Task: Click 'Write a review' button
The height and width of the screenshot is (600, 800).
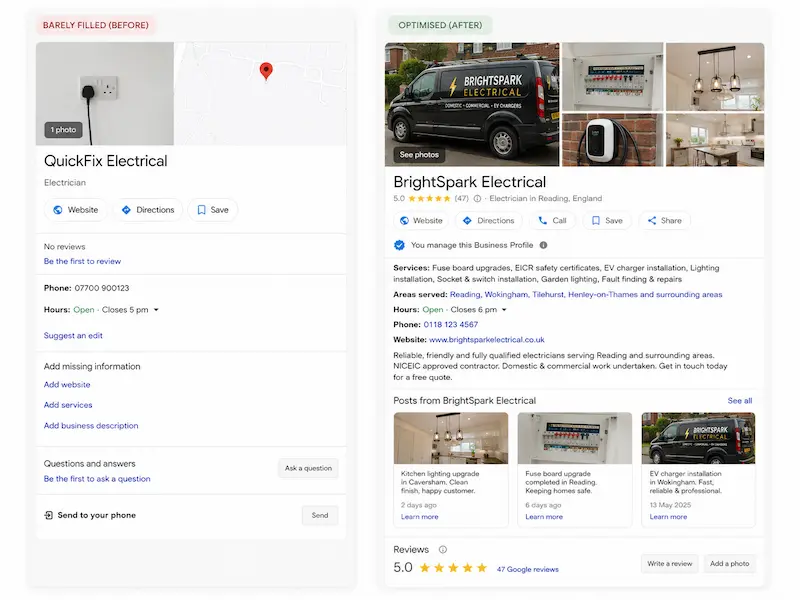Action: (669, 564)
